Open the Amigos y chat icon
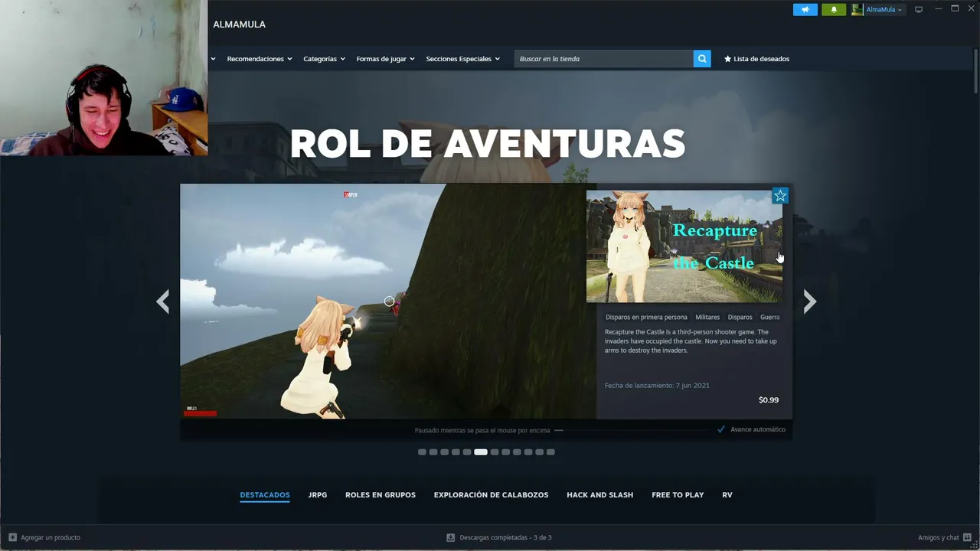Screen dimensions: 980x551 [x=968, y=537]
